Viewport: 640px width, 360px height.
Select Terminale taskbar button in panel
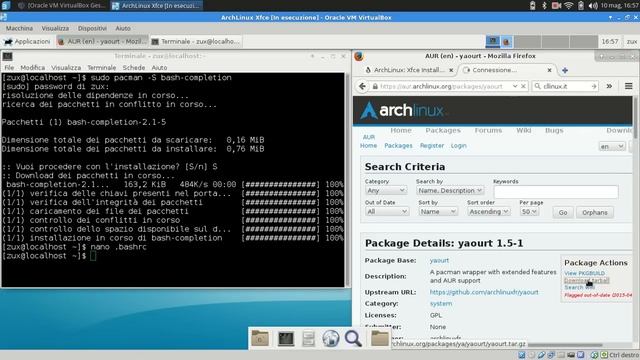coord(196,41)
